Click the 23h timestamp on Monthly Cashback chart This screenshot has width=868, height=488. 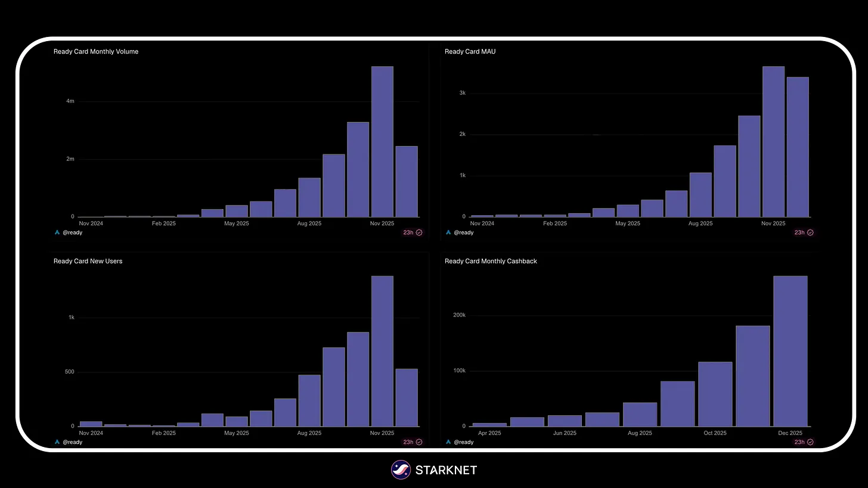(799, 442)
